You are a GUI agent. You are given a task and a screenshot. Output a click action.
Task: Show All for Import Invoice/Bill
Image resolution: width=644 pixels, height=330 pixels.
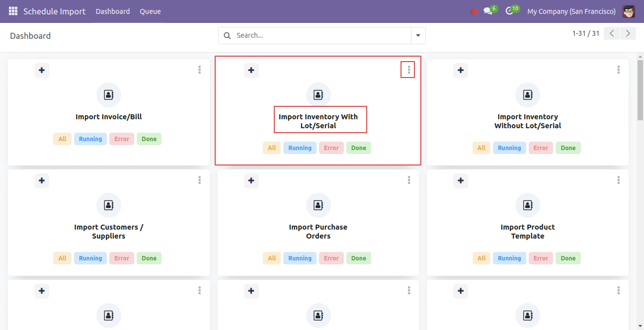click(62, 139)
